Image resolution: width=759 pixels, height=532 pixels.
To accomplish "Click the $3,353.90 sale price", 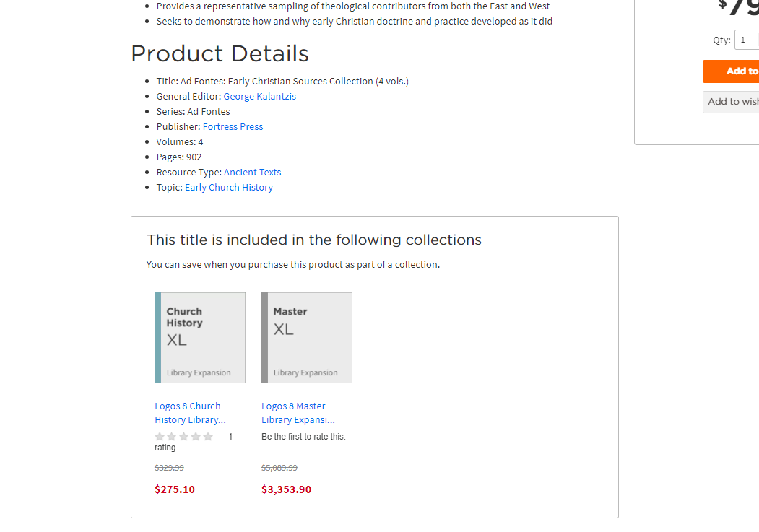I will [x=286, y=489].
